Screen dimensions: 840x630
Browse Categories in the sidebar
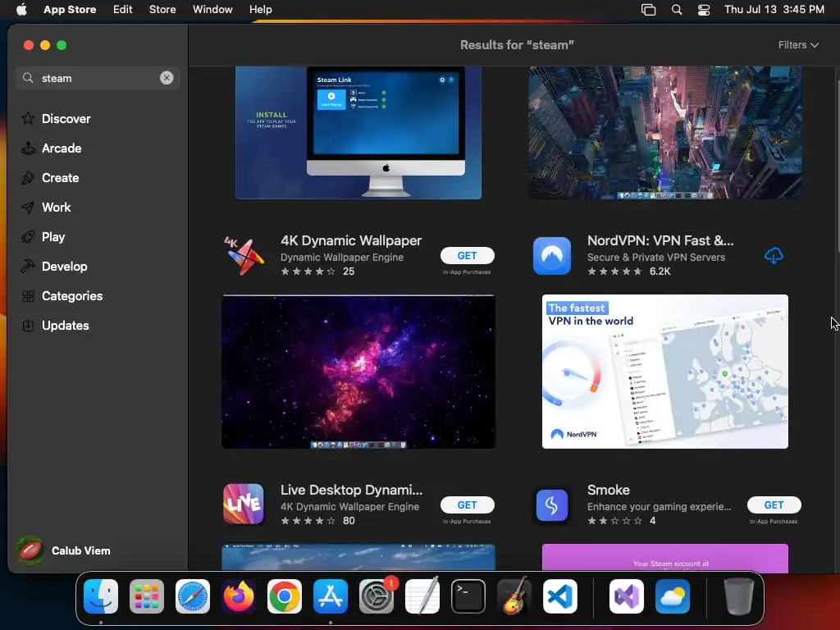(x=62, y=295)
